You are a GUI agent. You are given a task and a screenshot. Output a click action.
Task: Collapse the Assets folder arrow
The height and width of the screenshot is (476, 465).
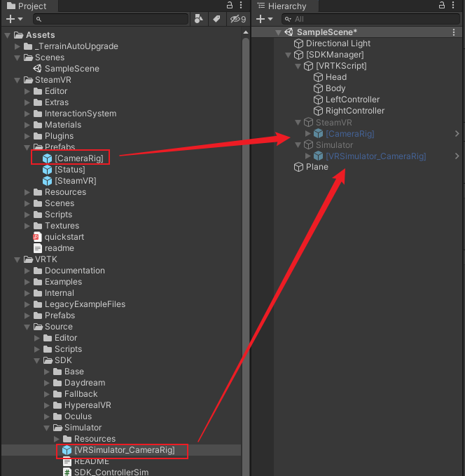tap(8, 35)
